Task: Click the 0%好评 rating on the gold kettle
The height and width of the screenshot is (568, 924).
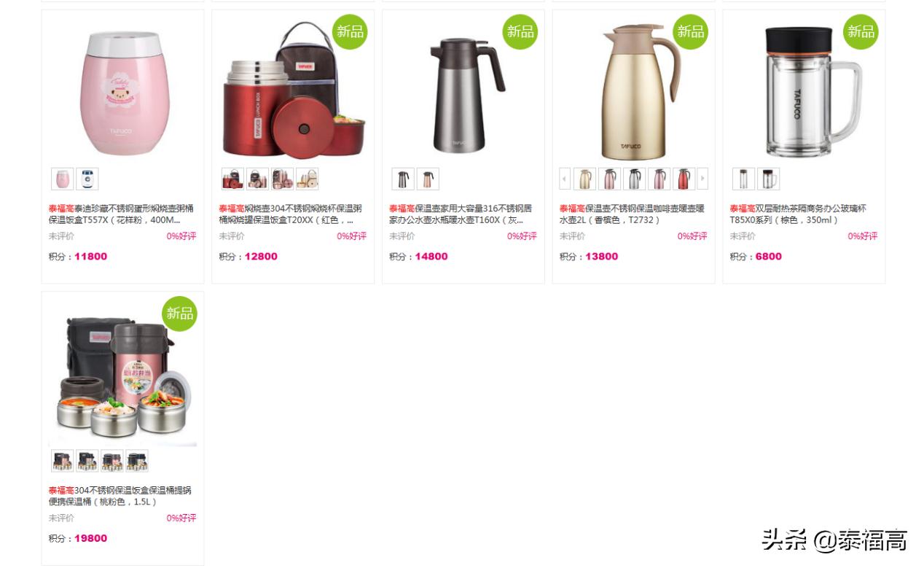Action: tap(692, 236)
